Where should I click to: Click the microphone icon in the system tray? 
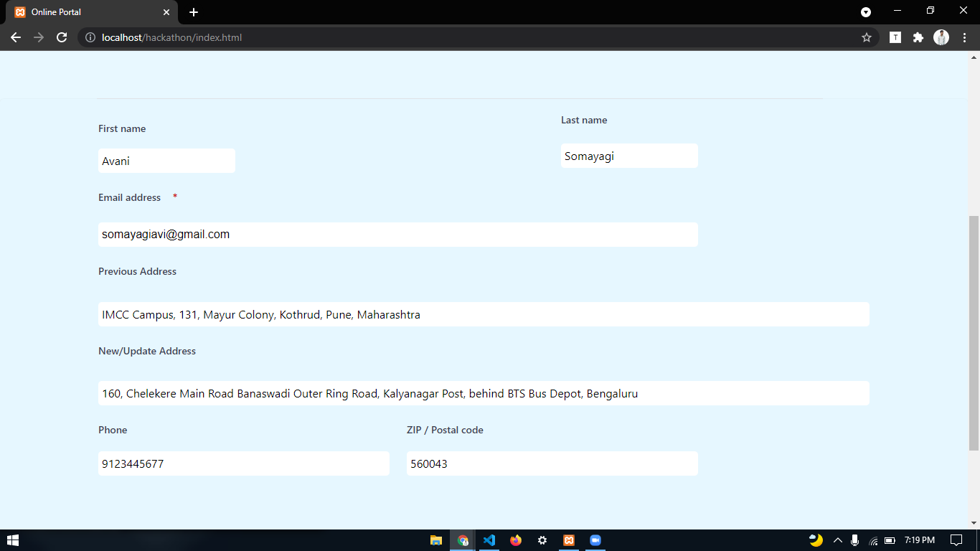click(854, 540)
